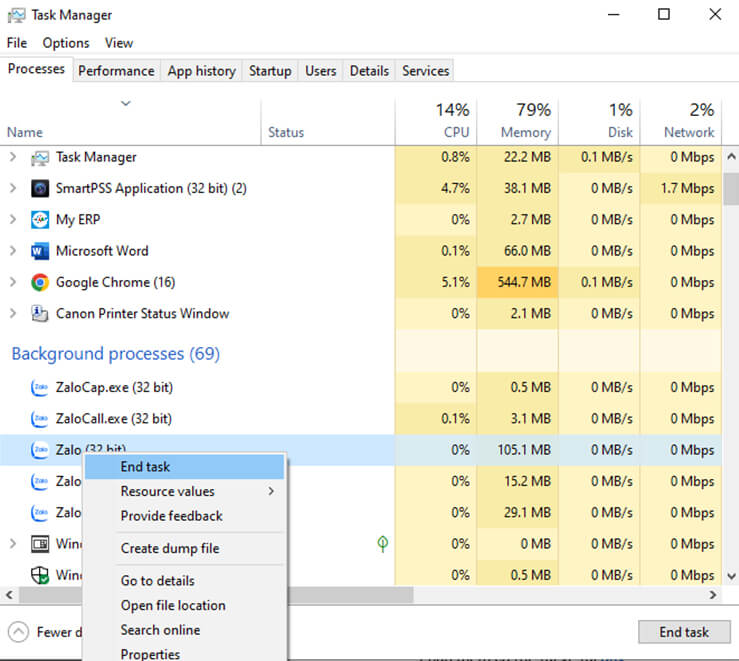
Task: Expand the SmartPSS Application process group
Action: point(13,188)
